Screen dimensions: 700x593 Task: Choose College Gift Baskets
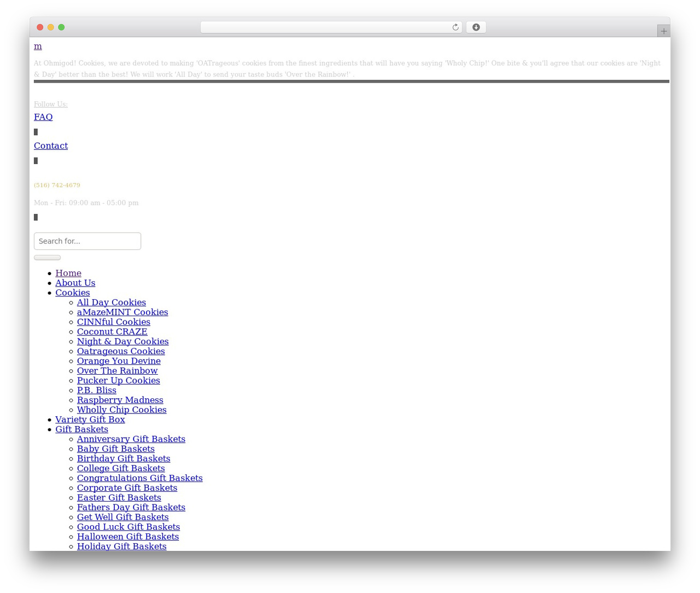tap(121, 469)
